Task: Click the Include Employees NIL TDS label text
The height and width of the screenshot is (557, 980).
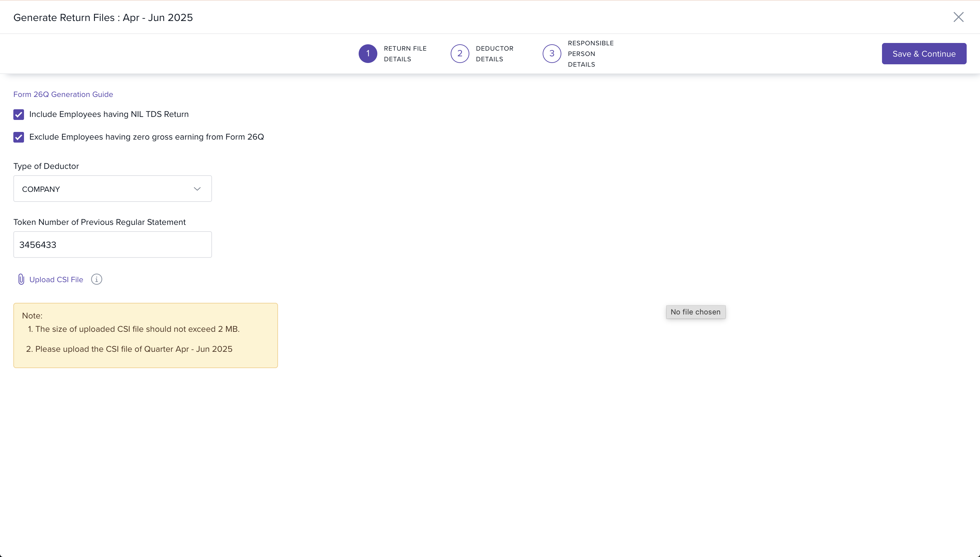Action: click(109, 114)
